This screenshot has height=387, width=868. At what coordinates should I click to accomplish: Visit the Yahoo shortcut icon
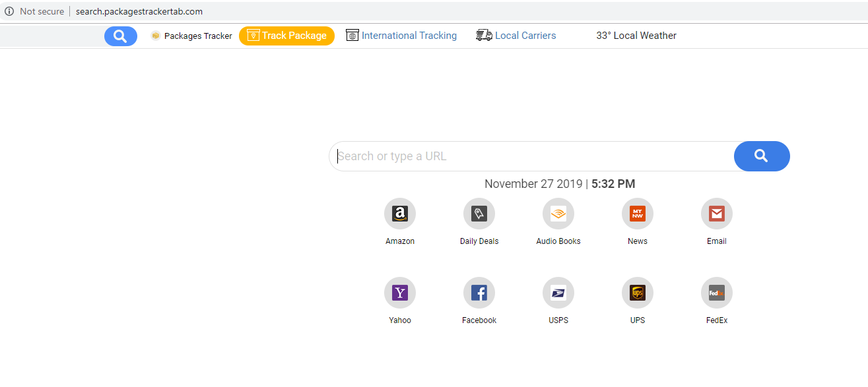click(400, 293)
